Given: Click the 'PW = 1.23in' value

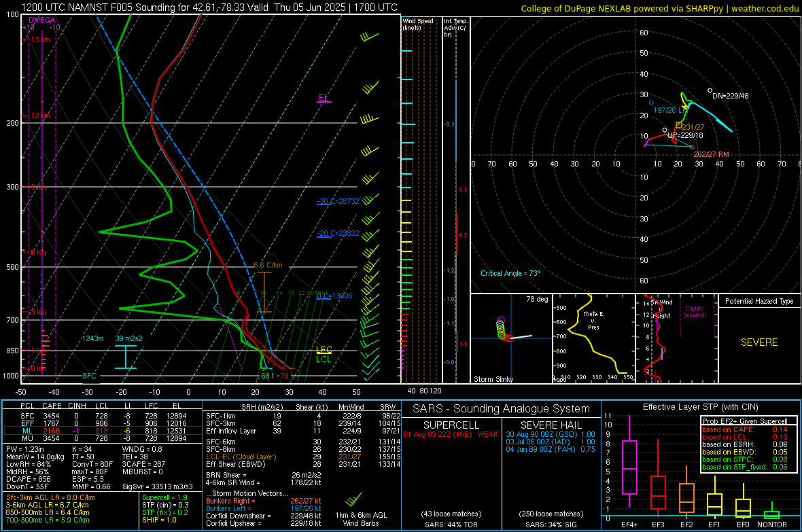Looking at the screenshot, I should (25, 449).
